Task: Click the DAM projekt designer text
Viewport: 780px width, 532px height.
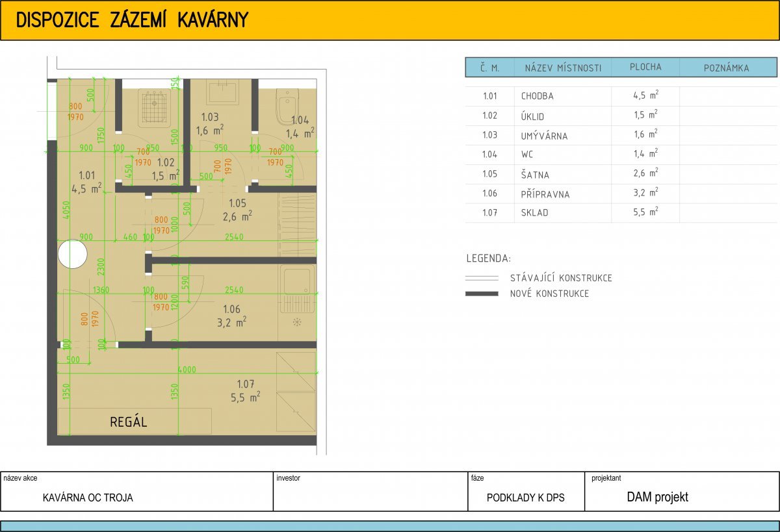Action: tap(657, 497)
